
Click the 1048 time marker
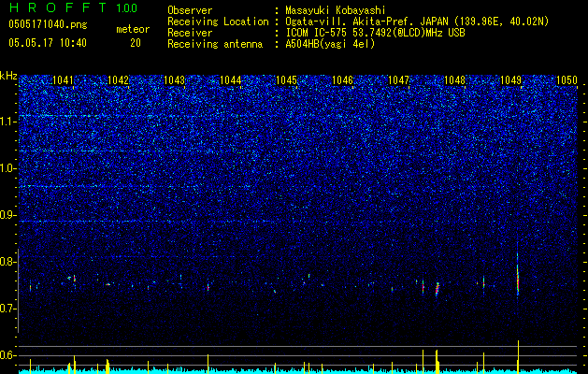454,80
